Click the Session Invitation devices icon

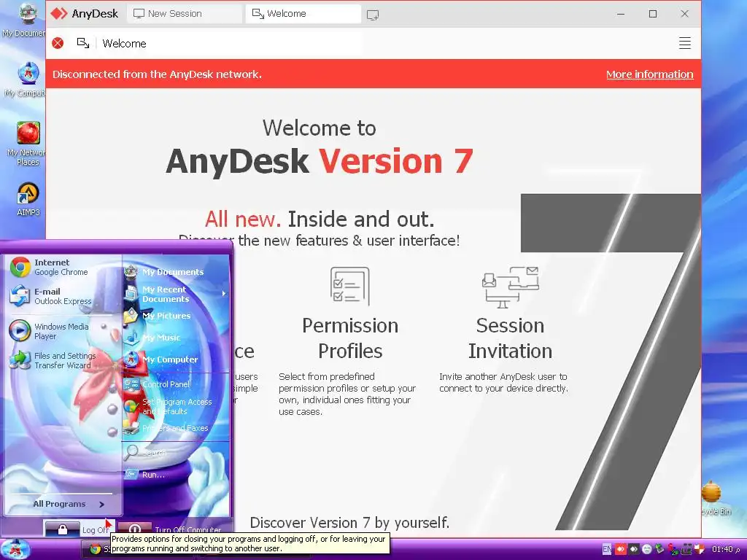(x=510, y=287)
